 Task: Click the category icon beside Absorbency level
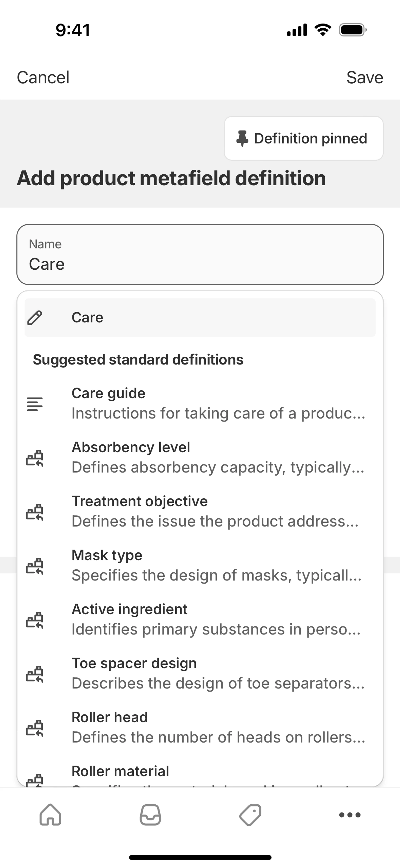(35, 458)
